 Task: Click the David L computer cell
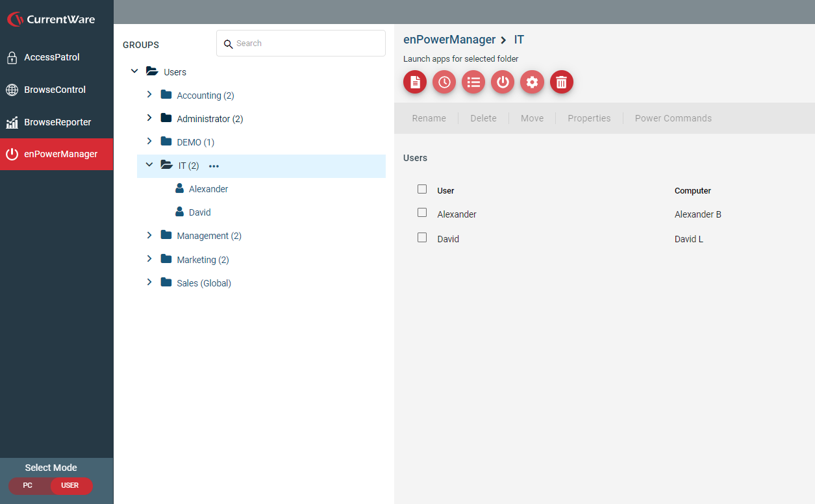coord(689,239)
